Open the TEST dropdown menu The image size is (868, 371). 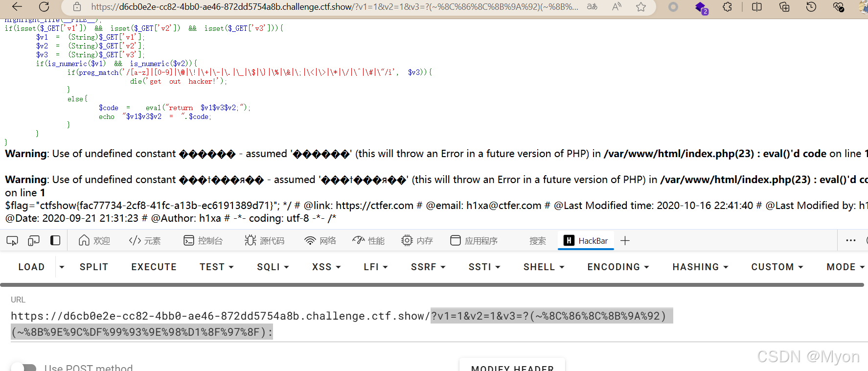(x=217, y=267)
